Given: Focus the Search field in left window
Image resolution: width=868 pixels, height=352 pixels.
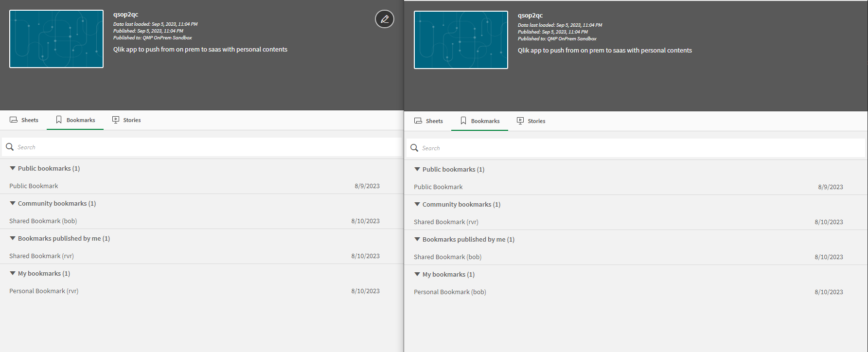Looking at the screenshot, I should 202,147.
